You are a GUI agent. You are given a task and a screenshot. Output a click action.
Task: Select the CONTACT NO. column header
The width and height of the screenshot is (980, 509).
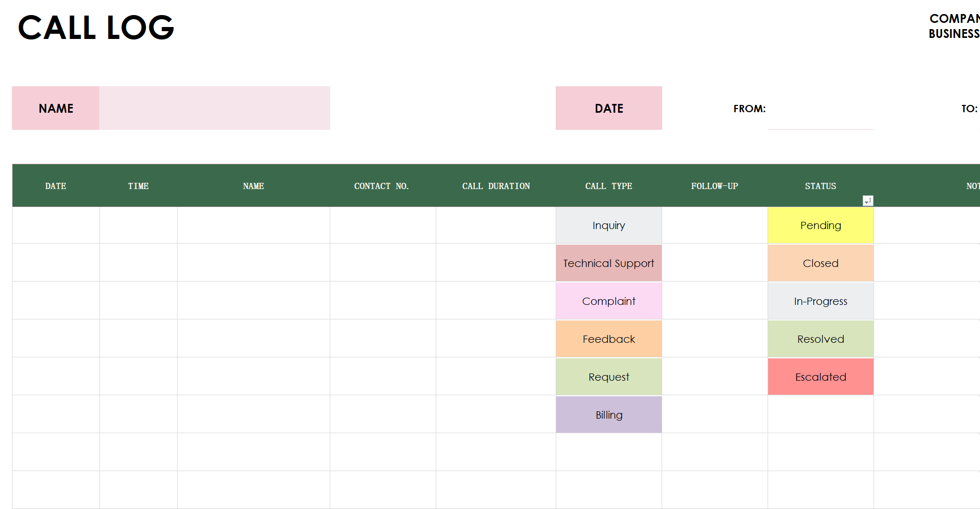(x=383, y=186)
